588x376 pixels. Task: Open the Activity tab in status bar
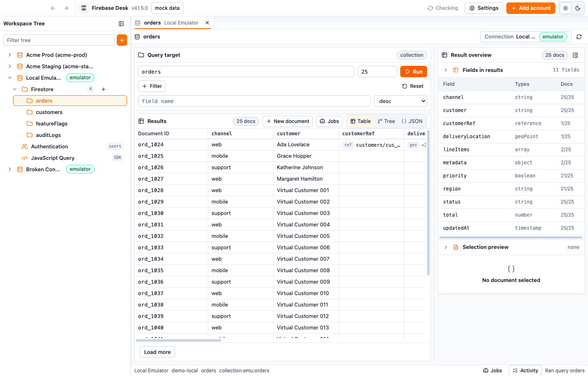click(x=526, y=371)
